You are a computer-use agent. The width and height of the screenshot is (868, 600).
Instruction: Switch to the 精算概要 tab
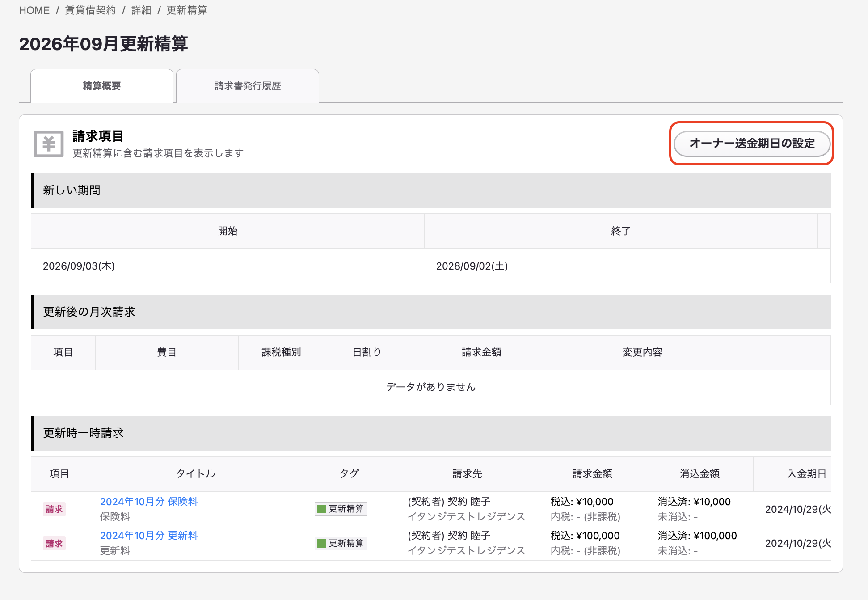click(102, 86)
